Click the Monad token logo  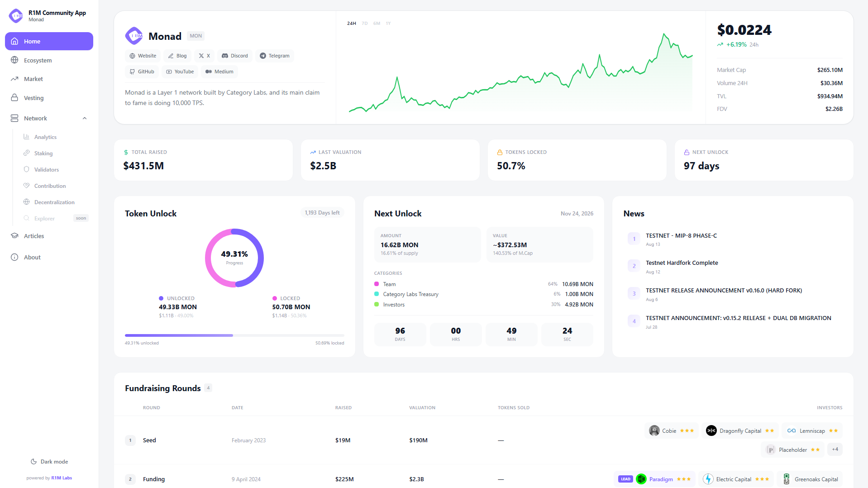pos(134,36)
